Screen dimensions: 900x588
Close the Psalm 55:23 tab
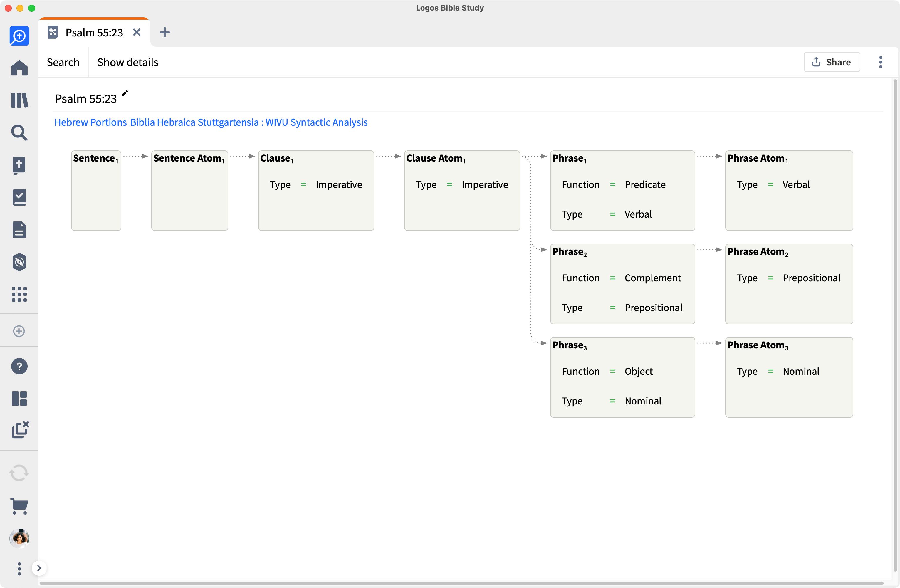tap(137, 33)
